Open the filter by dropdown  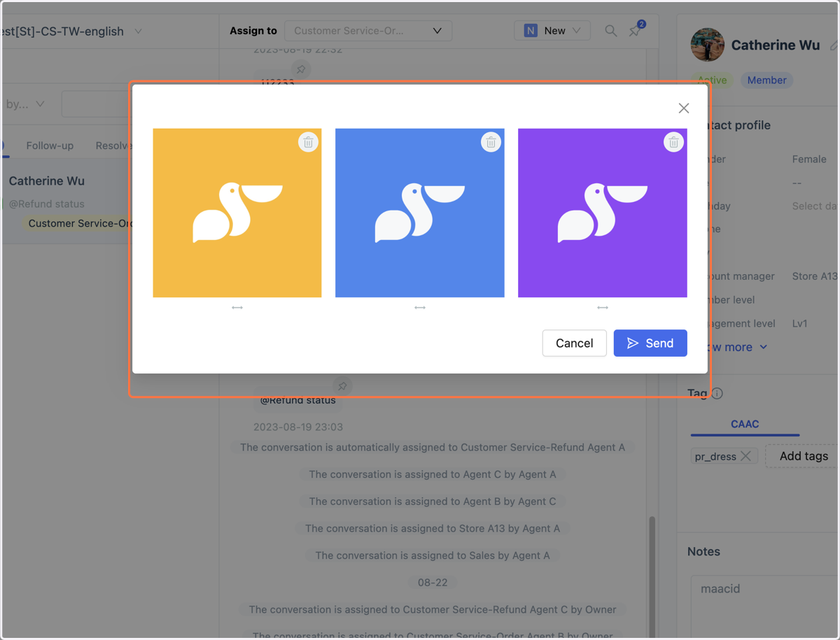click(x=24, y=104)
